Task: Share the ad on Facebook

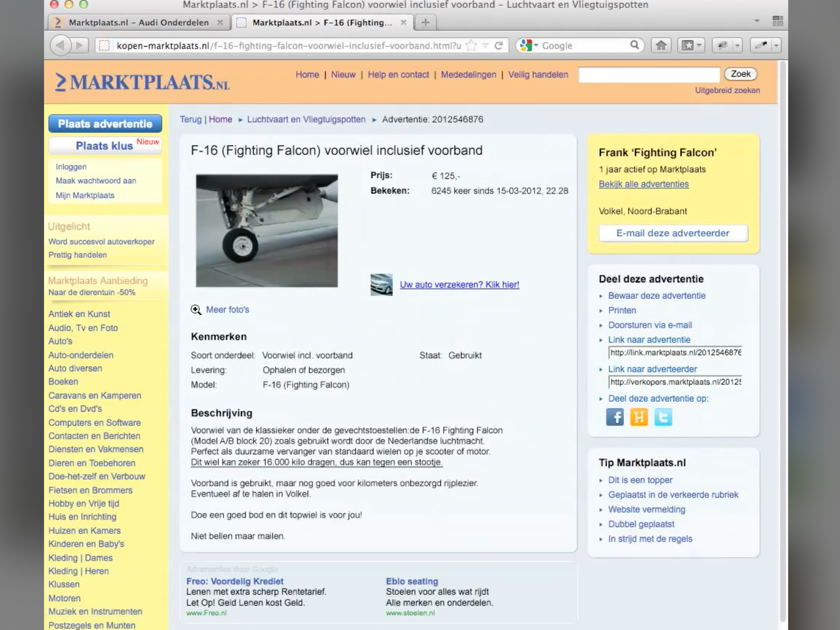Action: [615, 417]
